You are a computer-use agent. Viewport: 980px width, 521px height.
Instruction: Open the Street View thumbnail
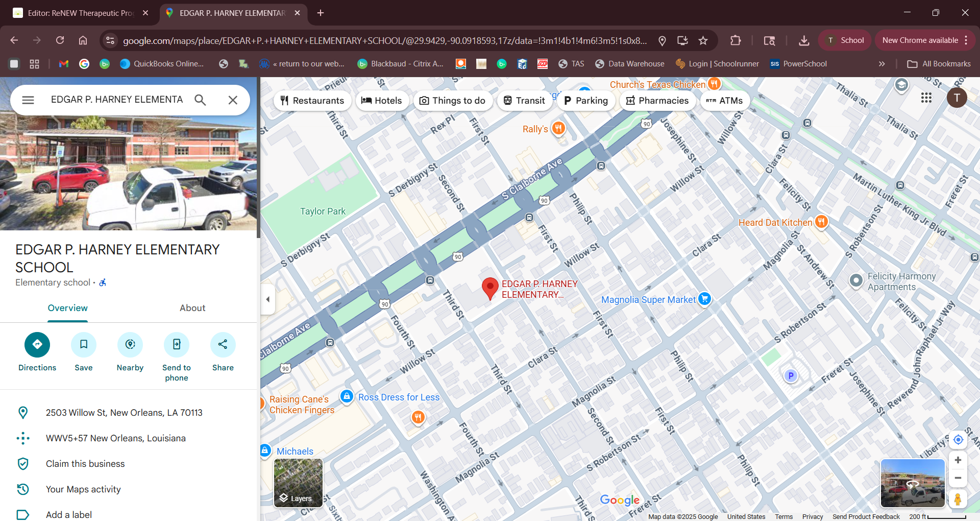[x=913, y=483]
